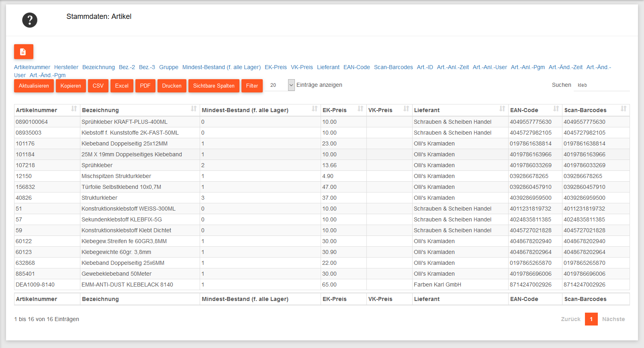Sort by Lieferant column icon
This screenshot has width=644, height=348.
[502, 109]
